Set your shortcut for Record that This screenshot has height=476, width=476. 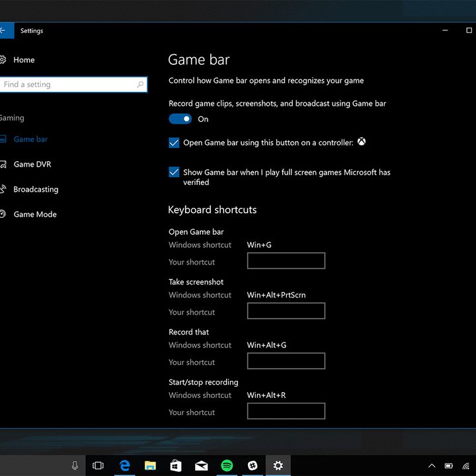[286, 361]
